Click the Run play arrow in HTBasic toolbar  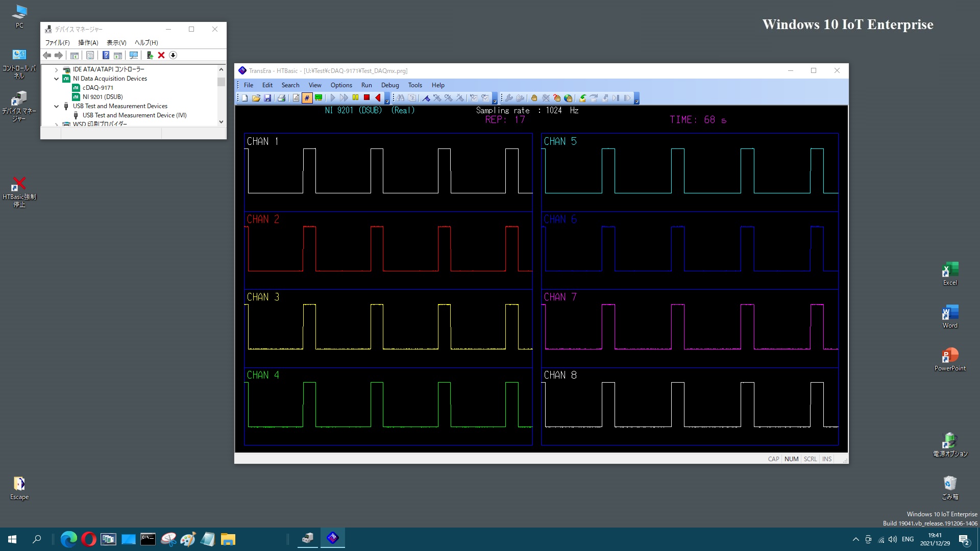(x=333, y=98)
